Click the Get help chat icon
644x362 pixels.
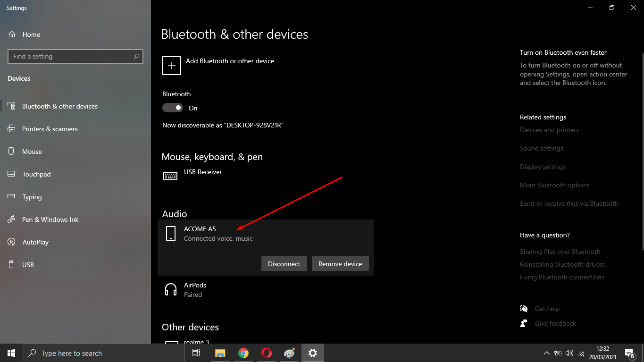point(524,309)
